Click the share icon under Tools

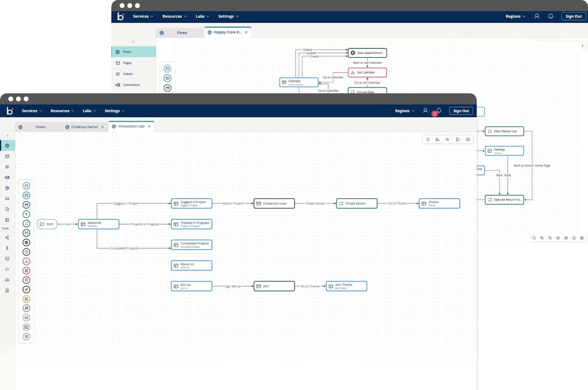click(x=7, y=237)
